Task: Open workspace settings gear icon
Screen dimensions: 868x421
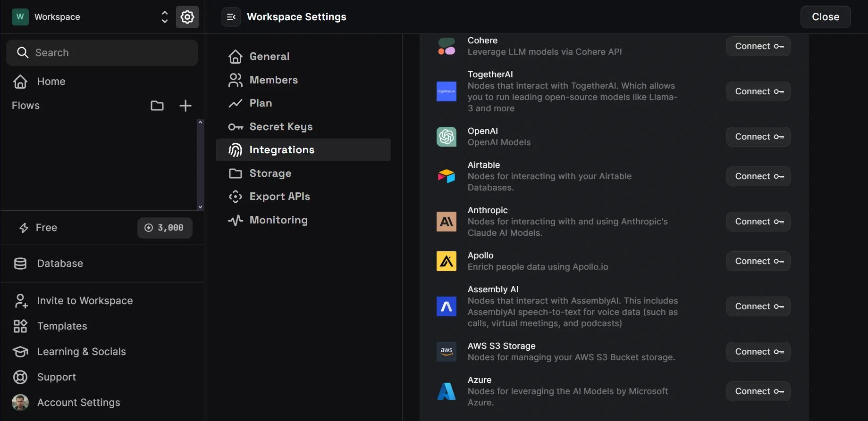Action: coord(187,17)
